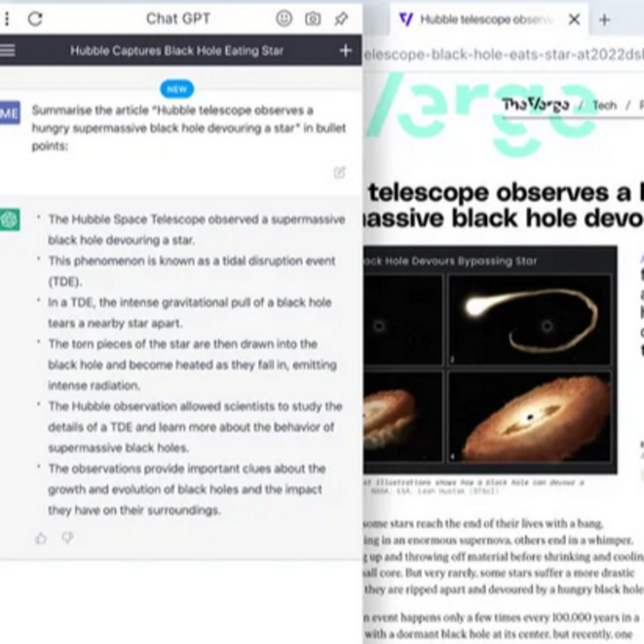This screenshot has width=644, height=644.
Task: Click the NEW badge in chat
Action: point(177,89)
